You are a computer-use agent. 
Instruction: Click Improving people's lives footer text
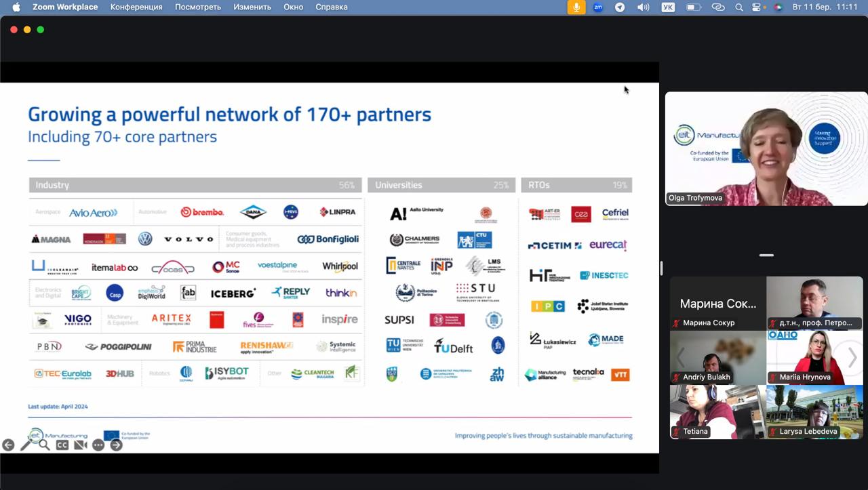[x=543, y=436]
